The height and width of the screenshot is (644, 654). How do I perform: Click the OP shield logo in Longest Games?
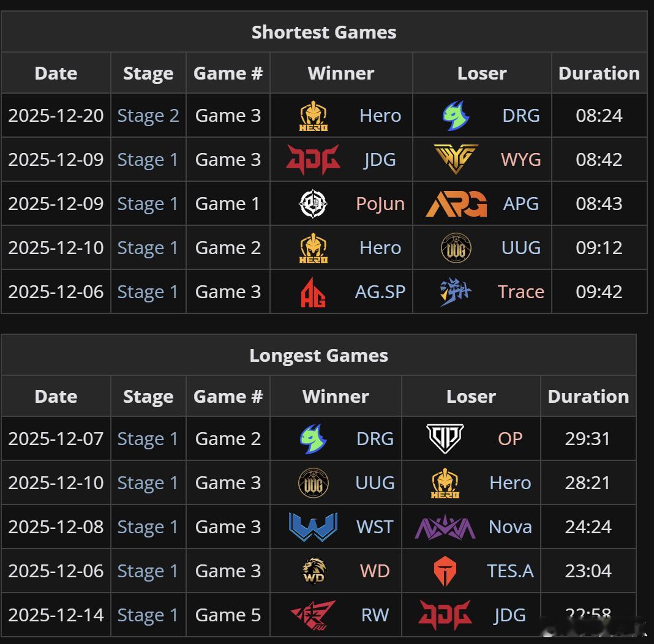point(445,439)
